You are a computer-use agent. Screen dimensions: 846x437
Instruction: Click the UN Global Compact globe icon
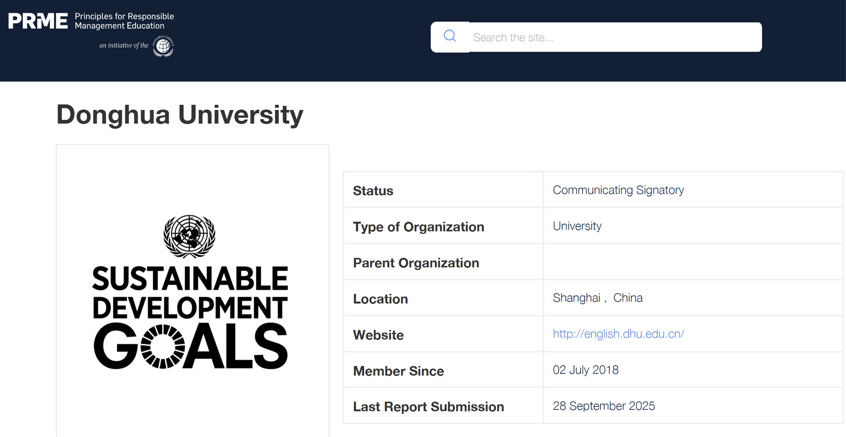point(163,46)
